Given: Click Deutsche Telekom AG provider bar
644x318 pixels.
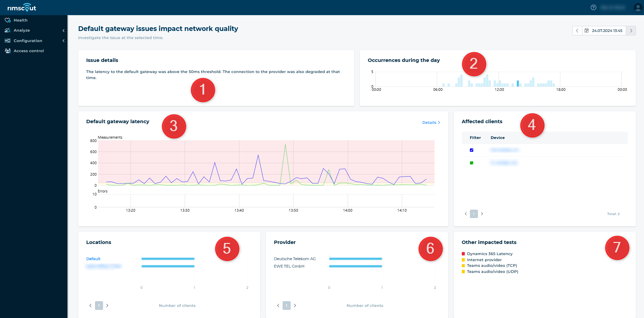Looking at the screenshot, I should tap(355, 259).
